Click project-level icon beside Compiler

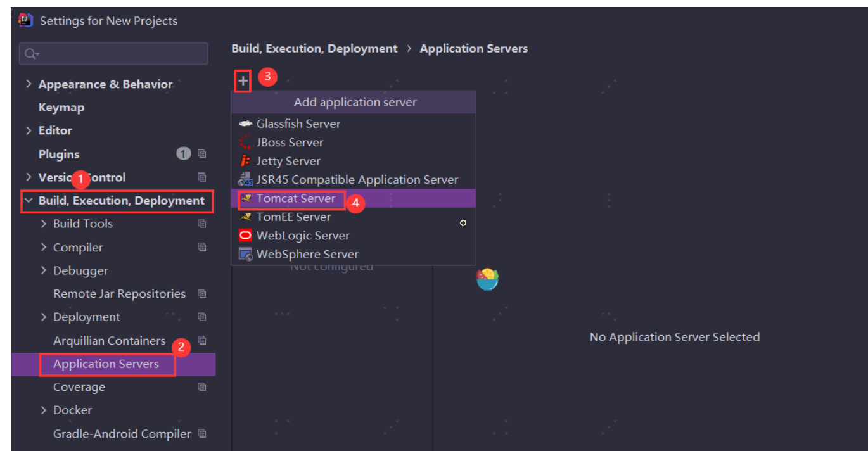click(x=201, y=247)
